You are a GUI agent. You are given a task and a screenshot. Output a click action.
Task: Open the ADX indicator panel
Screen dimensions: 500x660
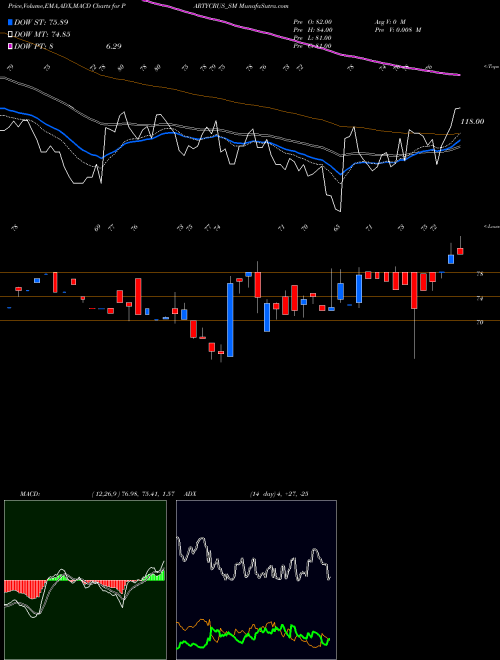click(x=256, y=580)
